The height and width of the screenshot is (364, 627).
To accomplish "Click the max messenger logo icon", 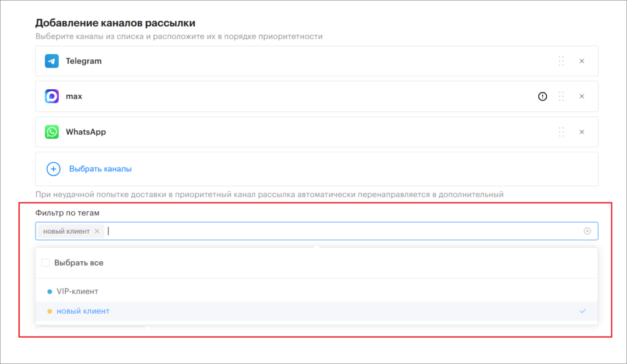I will tap(51, 96).
